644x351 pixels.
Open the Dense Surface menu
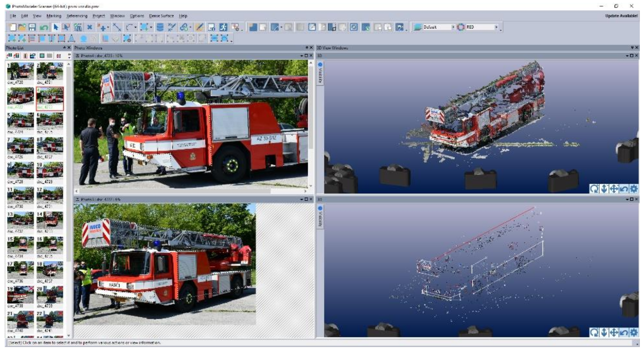[161, 16]
